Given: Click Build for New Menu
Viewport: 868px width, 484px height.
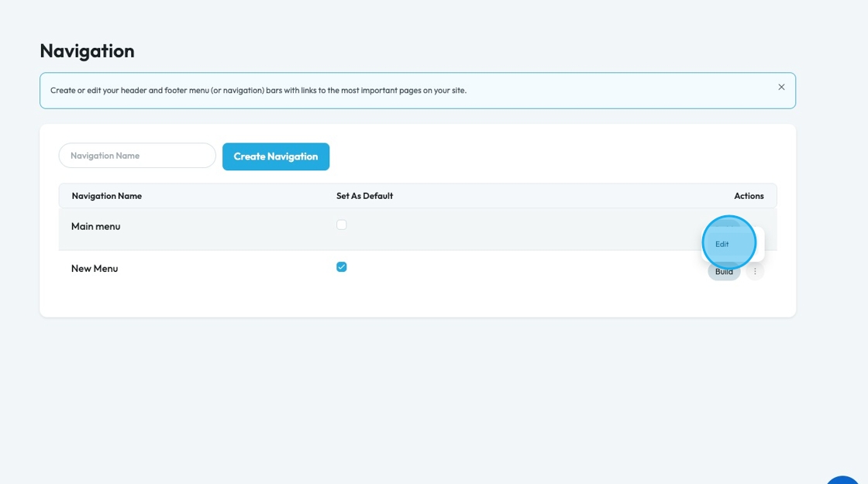Looking at the screenshot, I should pyautogui.click(x=724, y=272).
